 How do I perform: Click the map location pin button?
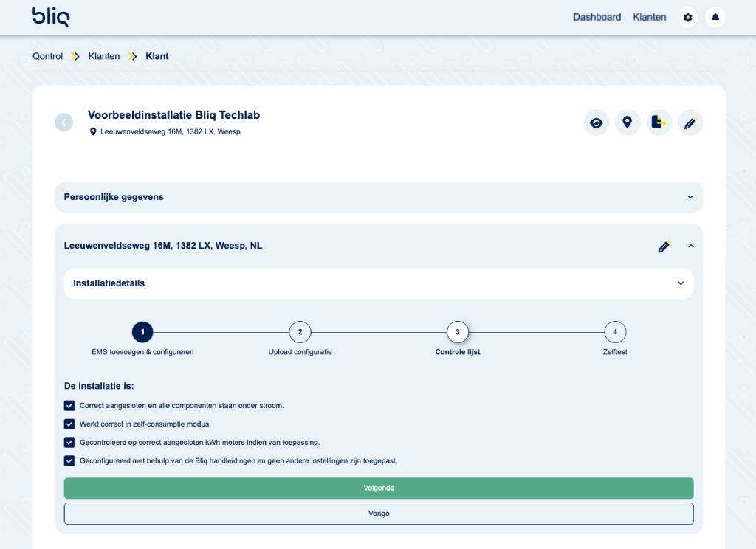click(x=628, y=122)
